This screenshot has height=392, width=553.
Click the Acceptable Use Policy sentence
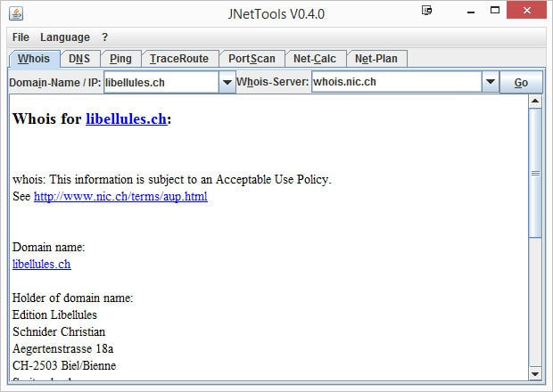pyautogui.click(x=172, y=180)
